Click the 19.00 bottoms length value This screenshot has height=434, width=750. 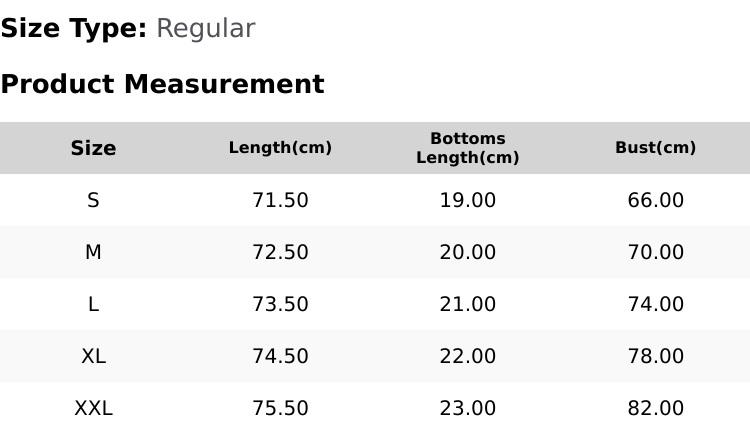click(x=468, y=200)
